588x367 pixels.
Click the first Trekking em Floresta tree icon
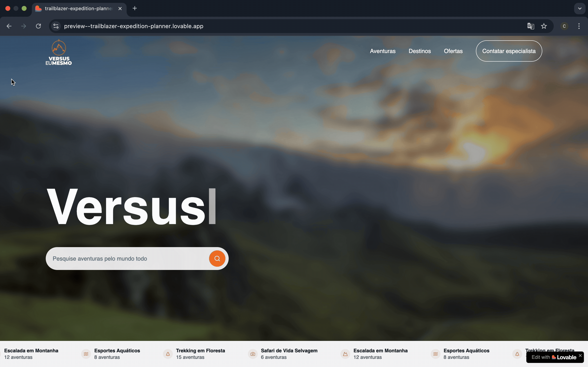[168, 354]
